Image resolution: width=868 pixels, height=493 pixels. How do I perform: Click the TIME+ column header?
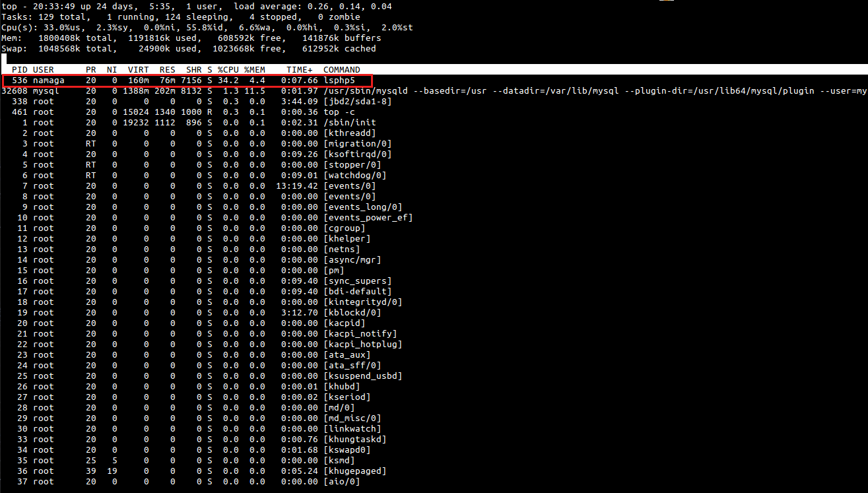300,69
